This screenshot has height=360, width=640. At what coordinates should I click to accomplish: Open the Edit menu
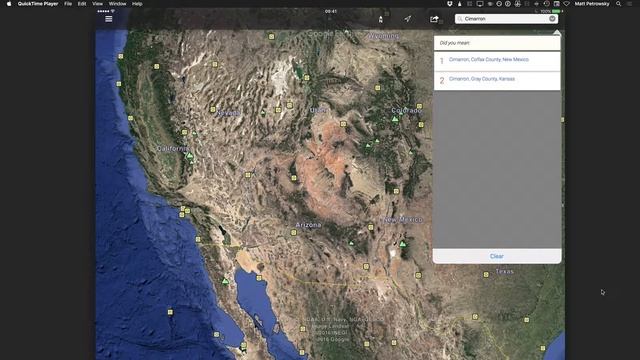click(82, 4)
